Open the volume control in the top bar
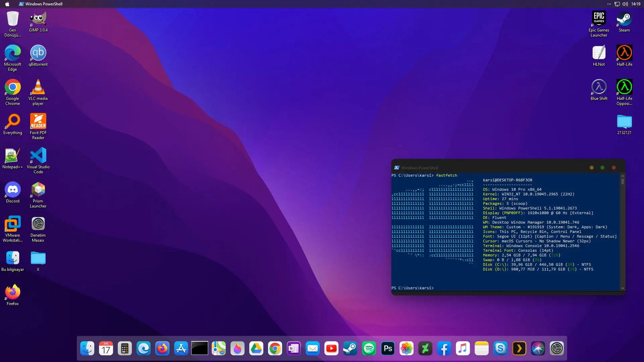This screenshot has height=362, width=644. [x=625, y=4]
